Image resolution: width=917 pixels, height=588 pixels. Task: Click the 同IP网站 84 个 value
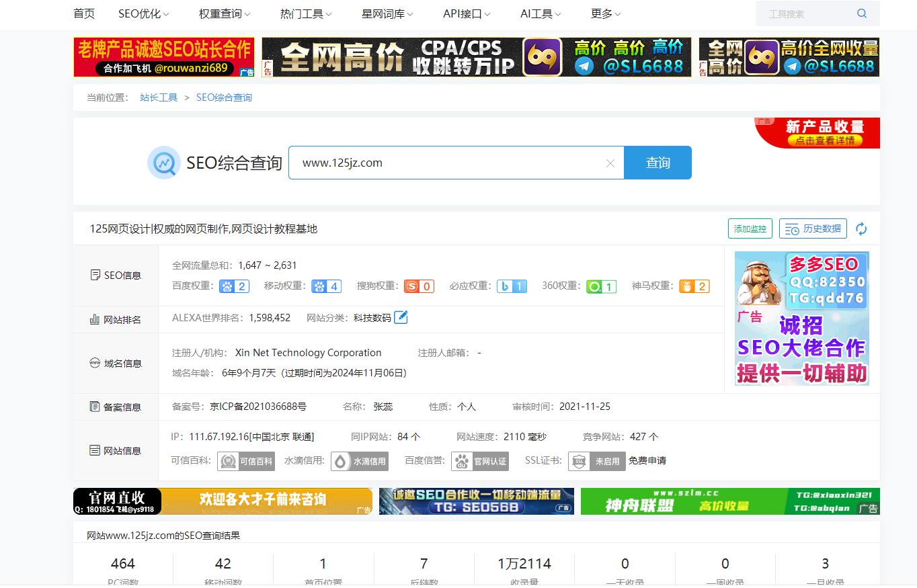[x=409, y=437]
